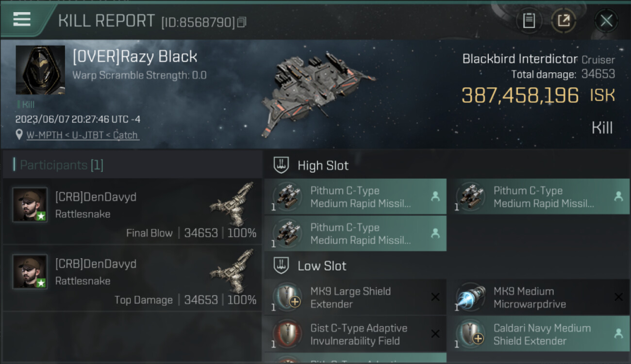The height and width of the screenshot is (364, 631).
Task: Select the MK9 Large Shield Extender item
Action: tap(355, 298)
